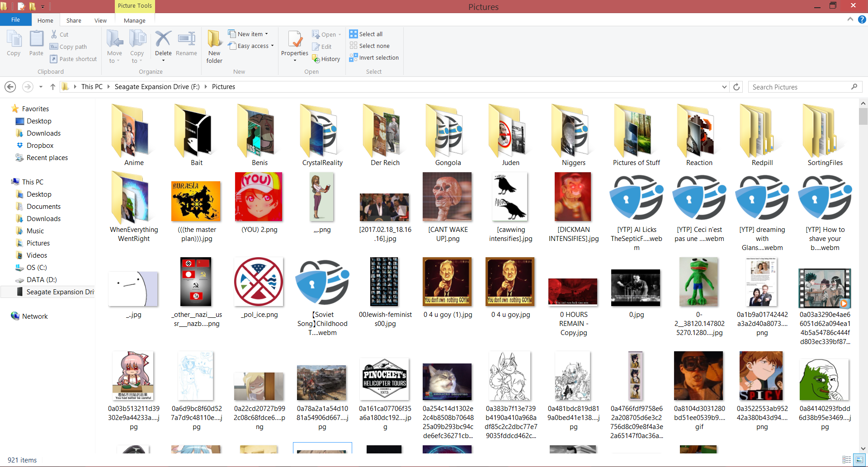Open the Manage ribbon tab
This screenshot has height=467, width=868.
click(134, 20)
